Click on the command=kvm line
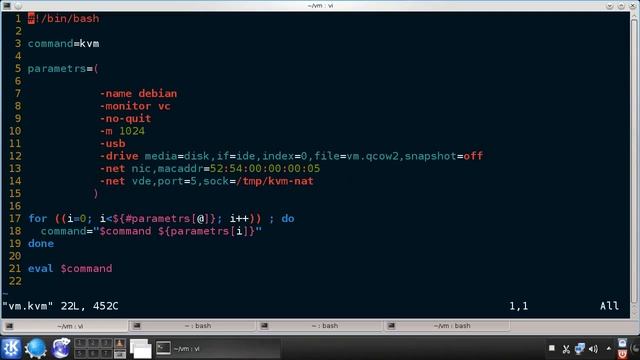Screen dimensions: 640x360 click(x=63, y=44)
